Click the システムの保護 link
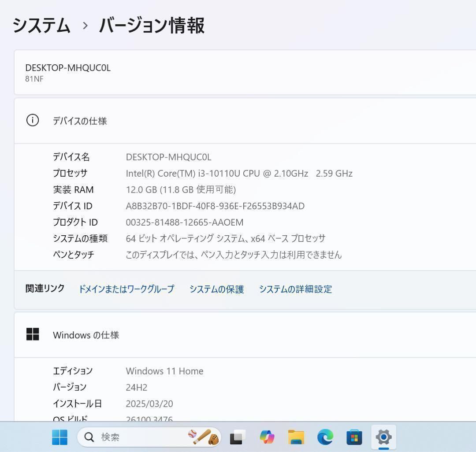Image resolution: width=476 pixels, height=452 pixels. 217,289
